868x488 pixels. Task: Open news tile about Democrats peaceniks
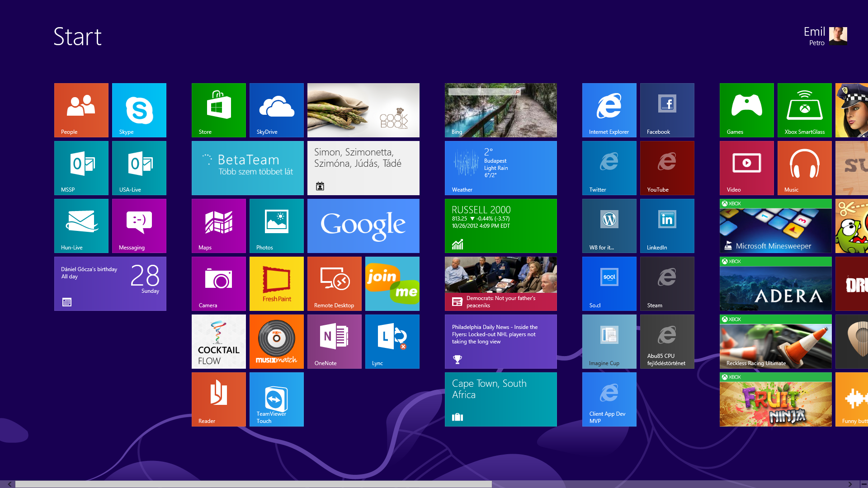click(501, 284)
